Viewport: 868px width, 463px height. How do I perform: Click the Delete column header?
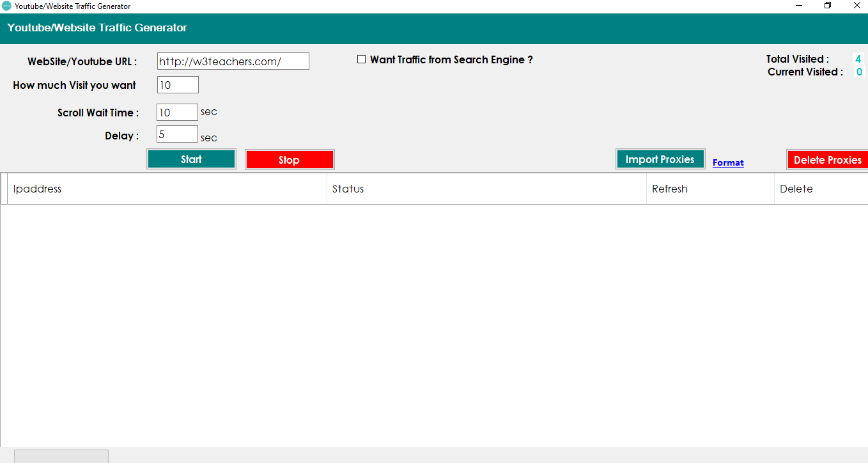[796, 189]
